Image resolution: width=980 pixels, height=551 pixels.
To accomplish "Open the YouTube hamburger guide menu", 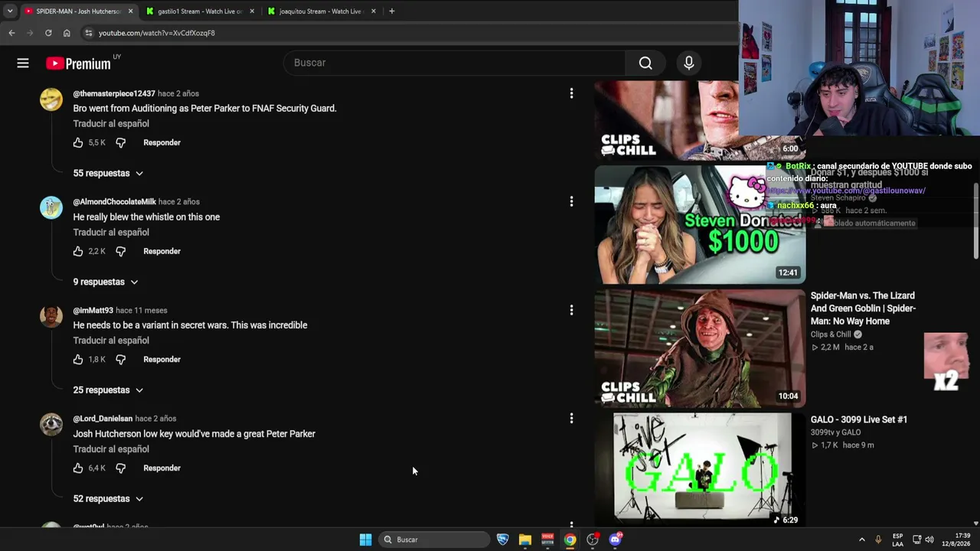I will [23, 64].
